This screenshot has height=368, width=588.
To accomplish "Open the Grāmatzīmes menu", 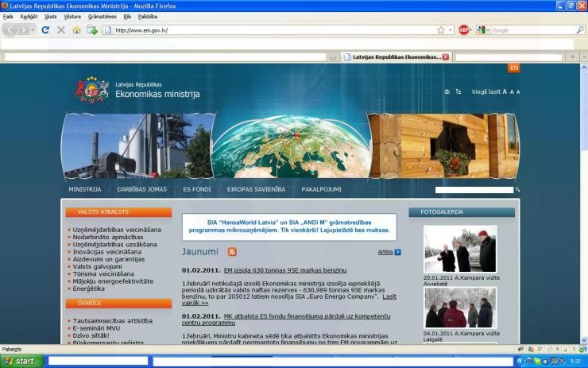I will (102, 16).
